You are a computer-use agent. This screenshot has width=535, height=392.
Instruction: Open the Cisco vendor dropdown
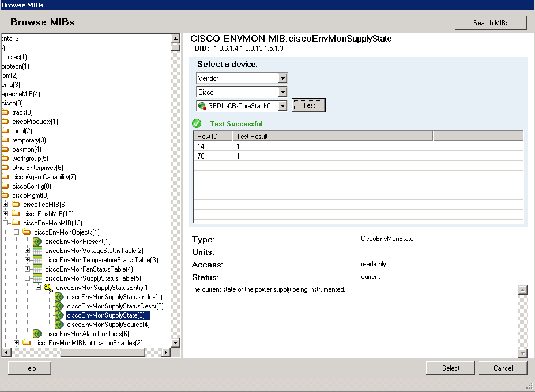pos(282,92)
